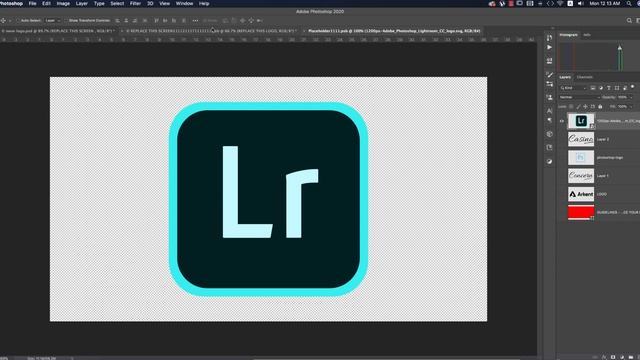The width and height of the screenshot is (640, 360).
Task: Select the Casino Layer 2 thumbnail
Action: pos(581,139)
